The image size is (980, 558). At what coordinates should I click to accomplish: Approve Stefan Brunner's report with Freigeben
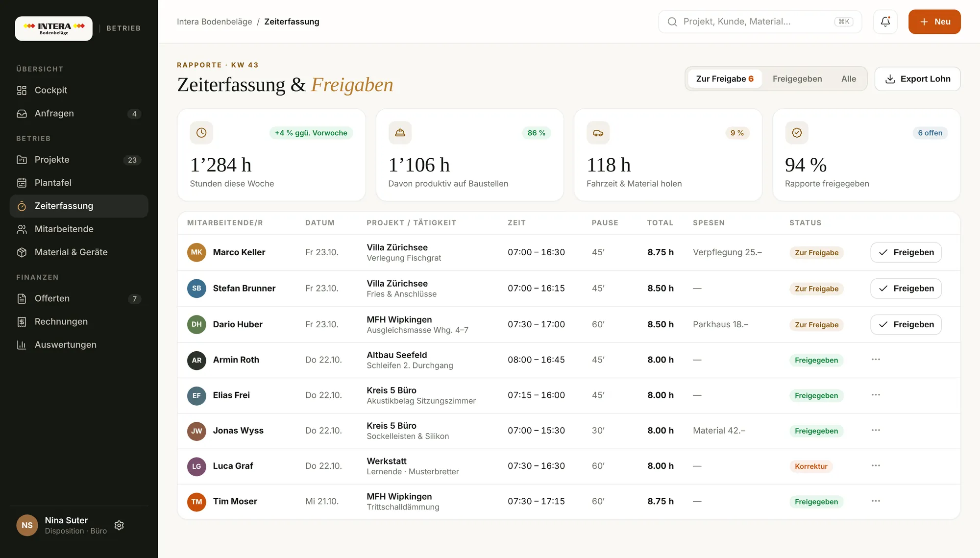(x=906, y=289)
